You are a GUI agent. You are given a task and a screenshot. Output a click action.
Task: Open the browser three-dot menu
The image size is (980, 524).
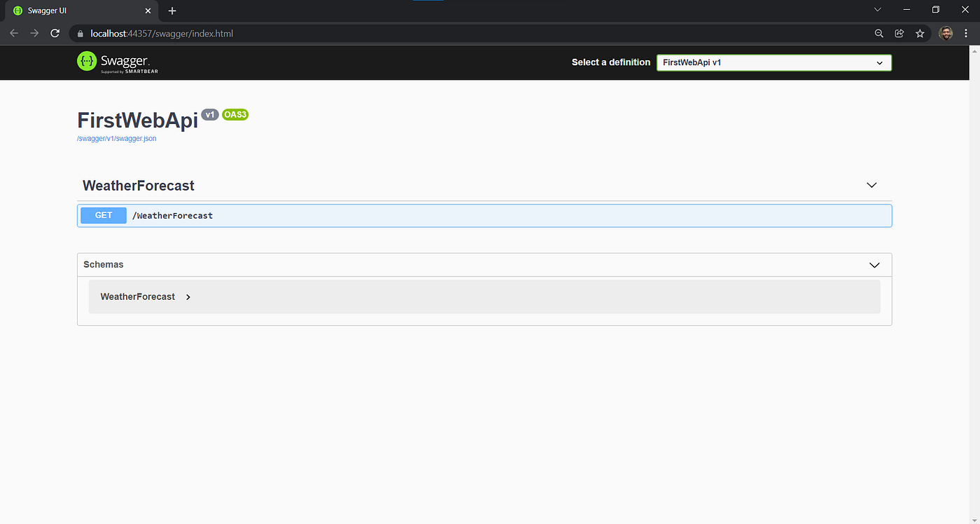[x=965, y=33]
